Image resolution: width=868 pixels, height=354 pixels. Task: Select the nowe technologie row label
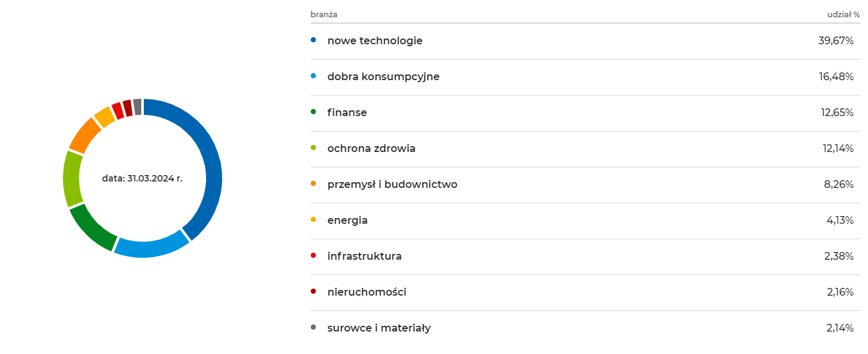click(x=375, y=40)
